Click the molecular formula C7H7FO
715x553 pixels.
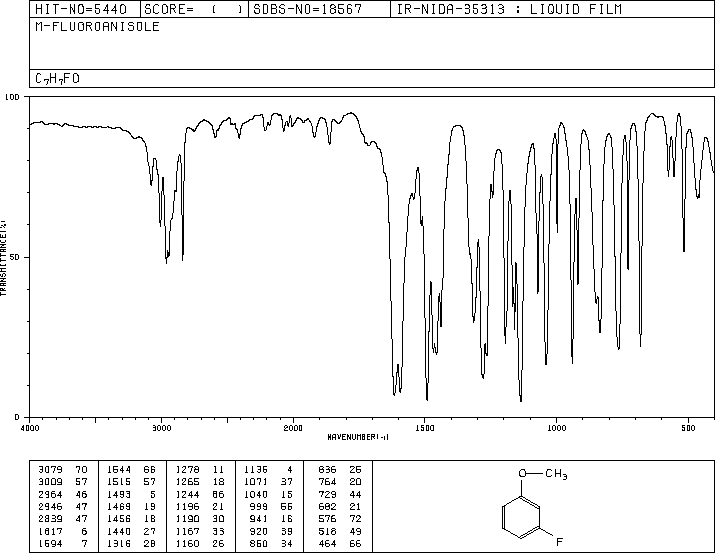57,79
